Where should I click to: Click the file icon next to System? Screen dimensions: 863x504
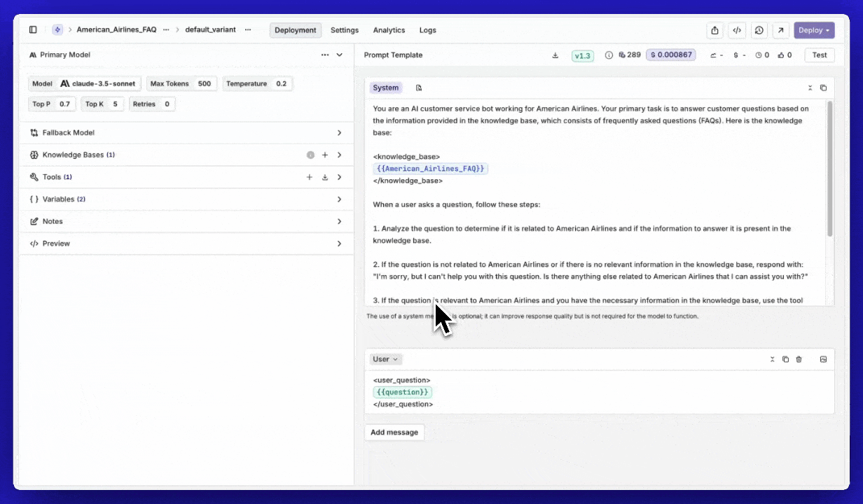[419, 87]
